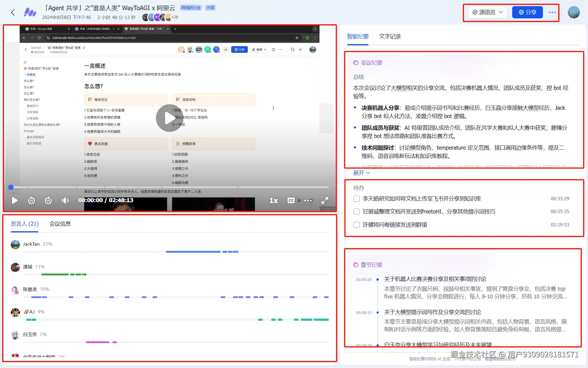Image resolution: width=588 pixels, height=368 pixels.
Task: Jump to to-do timestamp 00:55:35
Action: 560,212
